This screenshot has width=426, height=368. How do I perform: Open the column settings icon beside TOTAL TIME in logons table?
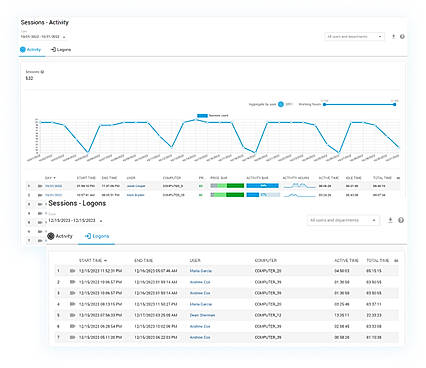pyautogui.click(x=396, y=260)
